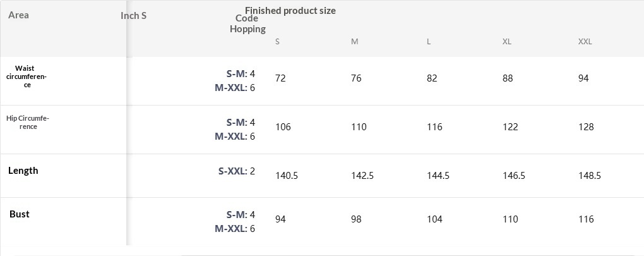Viewport: 644px width, 256px height.
Task: Click waist value 82 for size L
Action: pos(432,78)
